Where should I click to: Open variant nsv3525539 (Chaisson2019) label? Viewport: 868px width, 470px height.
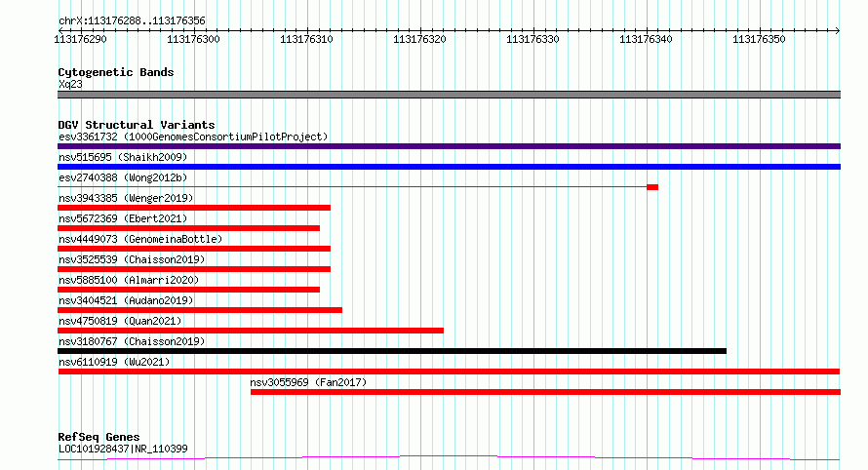click(132, 259)
